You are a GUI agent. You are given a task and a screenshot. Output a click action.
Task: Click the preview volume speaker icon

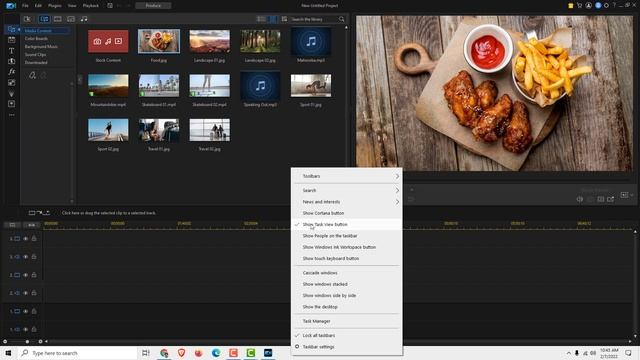click(580, 199)
